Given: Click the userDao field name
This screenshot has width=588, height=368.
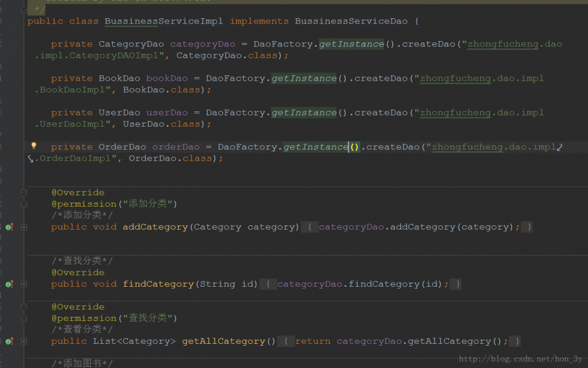Looking at the screenshot, I should (167, 112).
